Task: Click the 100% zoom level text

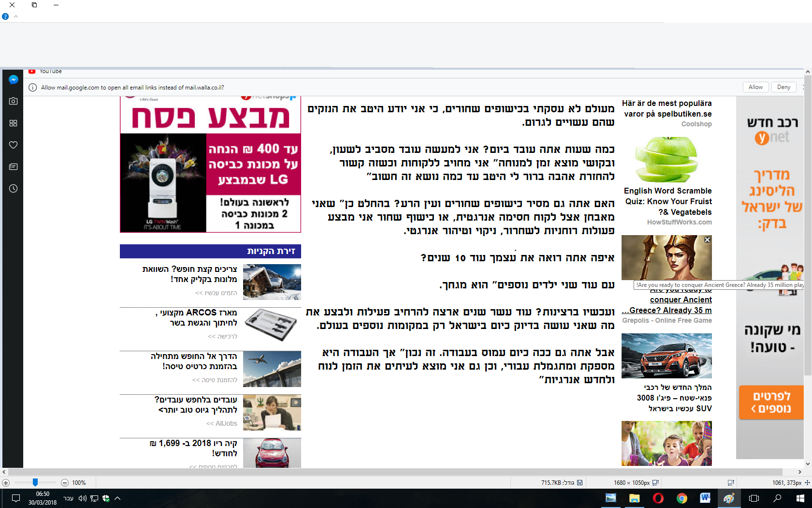Action: (79, 483)
